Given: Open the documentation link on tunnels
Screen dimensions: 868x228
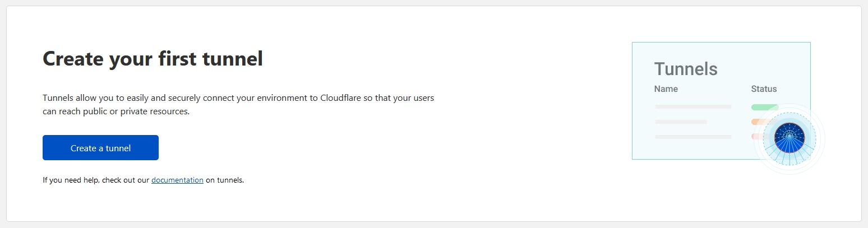Looking at the screenshot, I should click(177, 180).
